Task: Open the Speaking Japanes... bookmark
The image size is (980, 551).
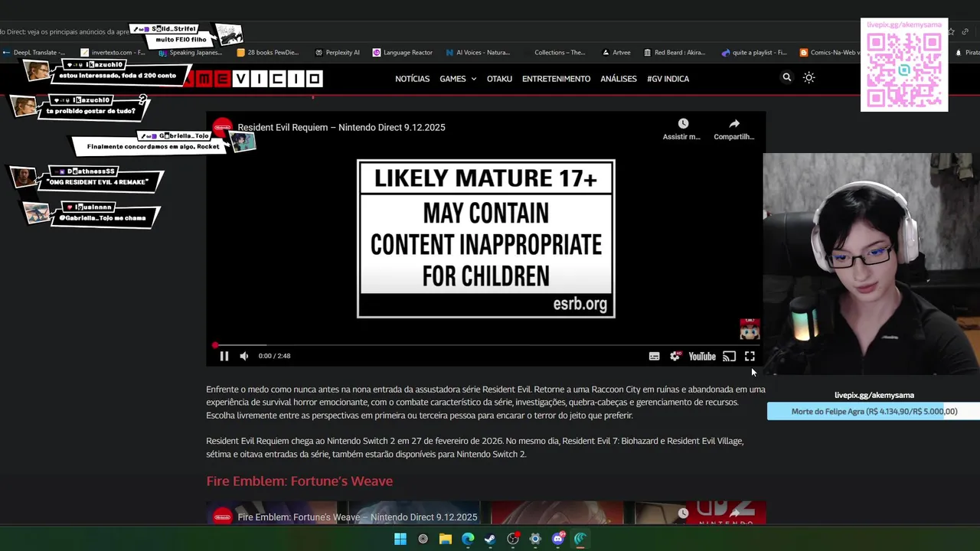Action: [190, 53]
